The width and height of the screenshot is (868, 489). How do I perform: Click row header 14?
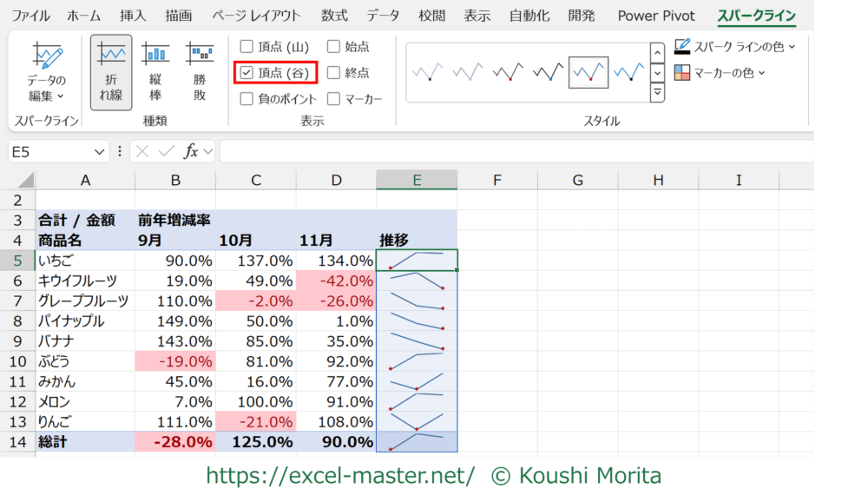point(17,441)
